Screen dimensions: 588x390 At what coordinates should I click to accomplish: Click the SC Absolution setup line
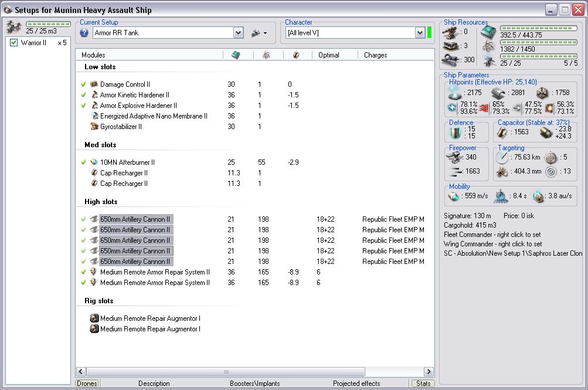click(513, 253)
